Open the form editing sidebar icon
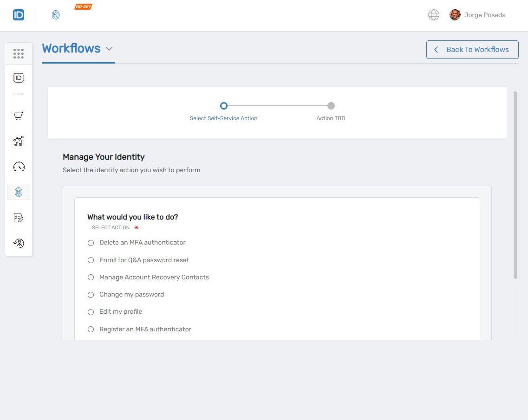This screenshot has width=528, height=420. pos(19,217)
